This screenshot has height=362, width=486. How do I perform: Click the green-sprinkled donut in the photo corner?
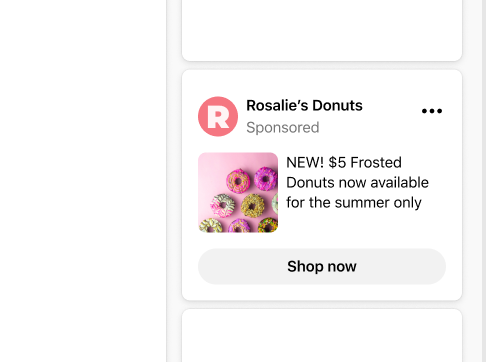[268, 225]
